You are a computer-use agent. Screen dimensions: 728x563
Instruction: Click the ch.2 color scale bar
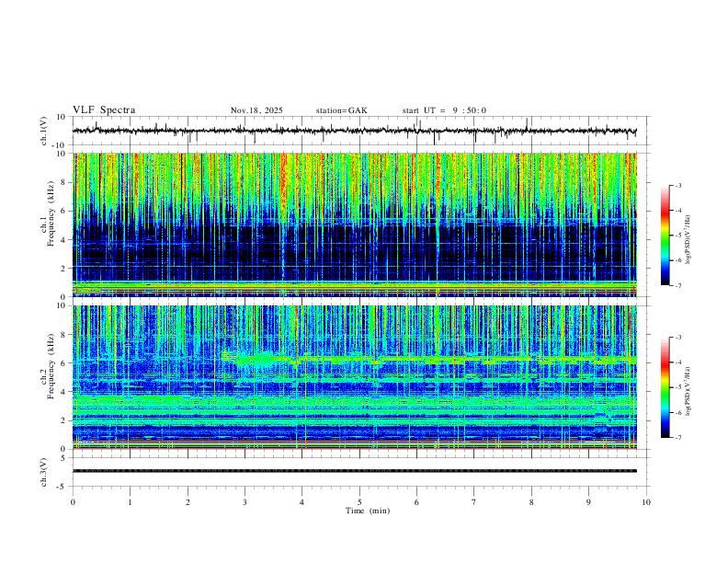665,387
